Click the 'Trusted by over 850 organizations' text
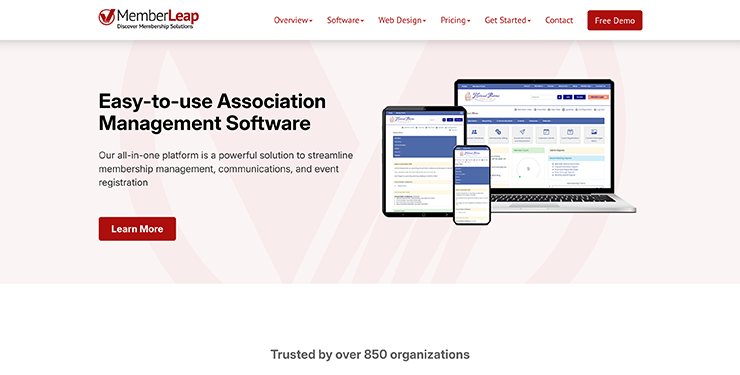Screen dimensions: 740x375 pyautogui.click(x=370, y=354)
